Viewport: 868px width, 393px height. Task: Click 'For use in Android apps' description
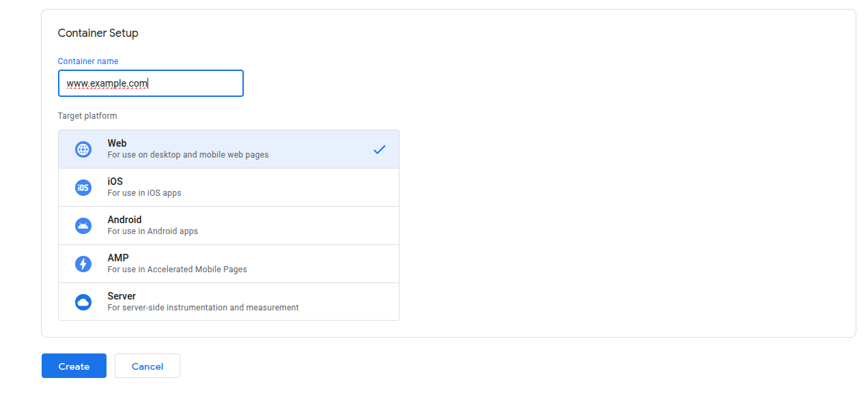point(152,231)
